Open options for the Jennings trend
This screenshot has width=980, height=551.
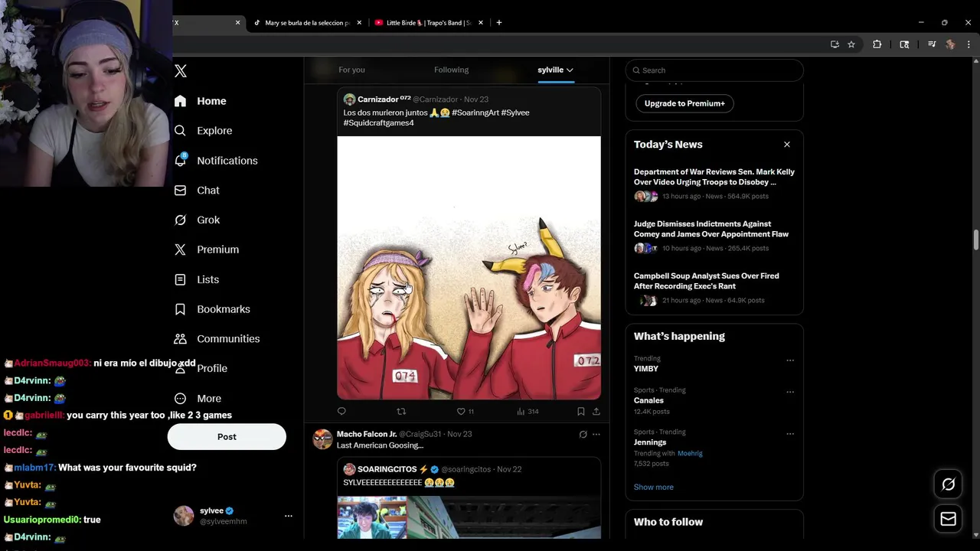pos(790,434)
